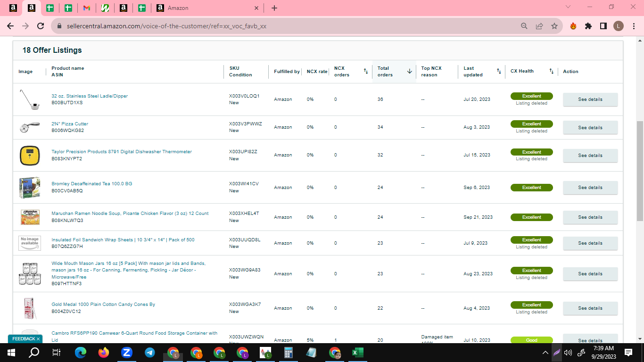
Task: Close the active Amazon tab
Action: 256,8
